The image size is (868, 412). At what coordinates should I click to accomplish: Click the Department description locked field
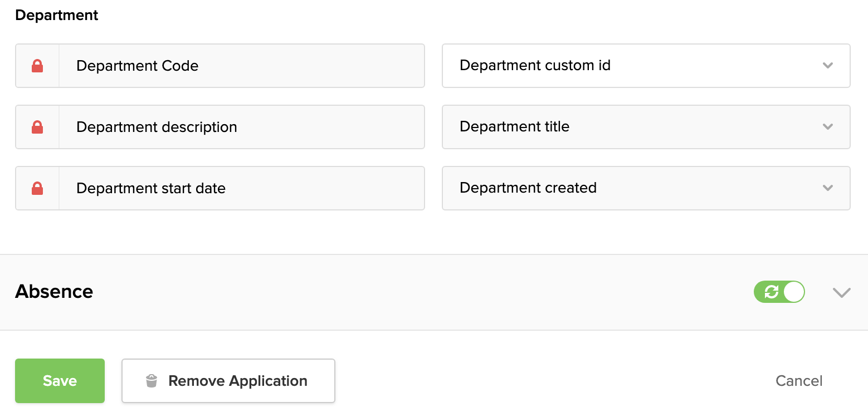[x=241, y=127]
